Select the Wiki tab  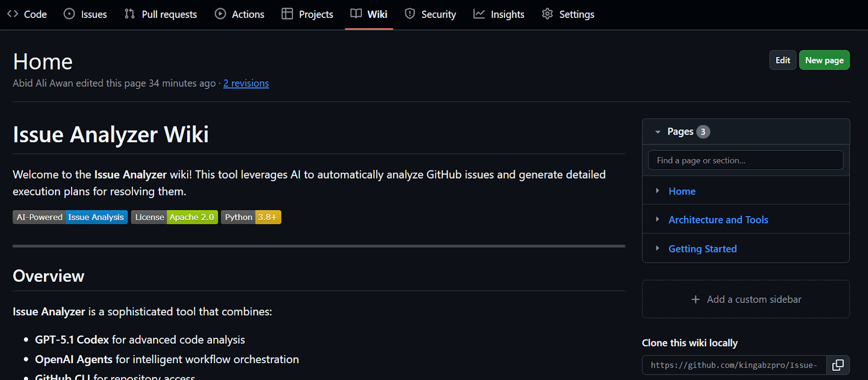coord(369,14)
